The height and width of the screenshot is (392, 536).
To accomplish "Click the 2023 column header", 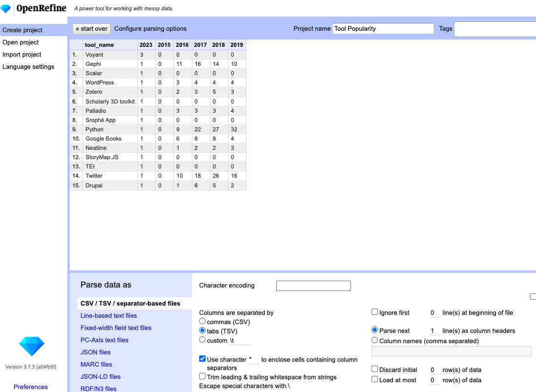I will pyautogui.click(x=146, y=45).
